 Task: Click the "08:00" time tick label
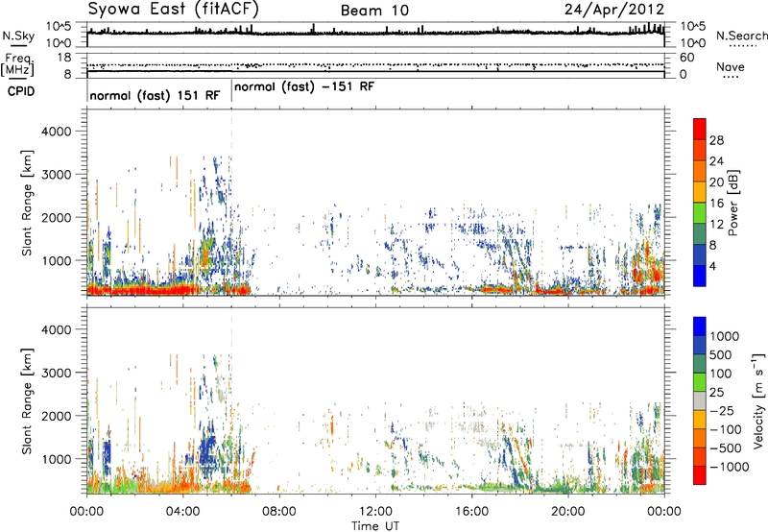[x=279, y=512]
